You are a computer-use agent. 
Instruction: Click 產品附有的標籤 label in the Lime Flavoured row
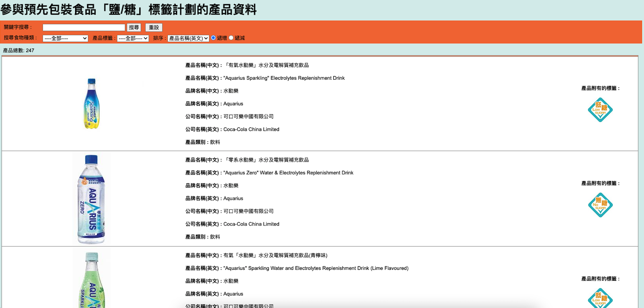click(600, 279)
